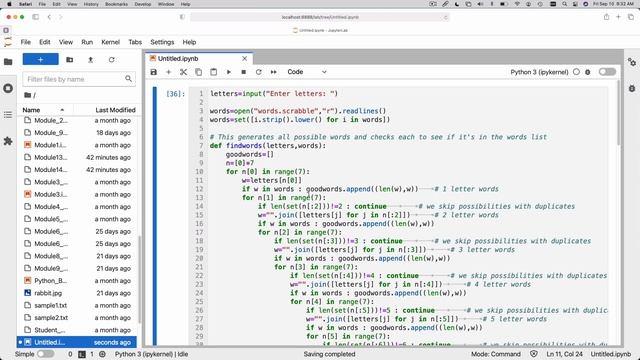Screen dimensions: 640x360
Task: Click the Python 3 (ipykernel) kernel name
Action: coord(539,72)
